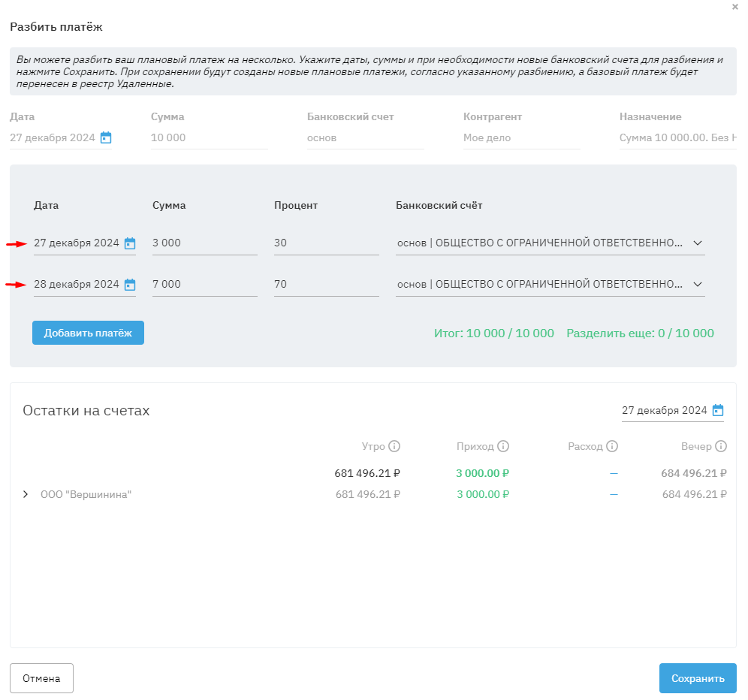Click the percent field showing 30
Screen dimensions: 748x700
(x=326, y=243)
